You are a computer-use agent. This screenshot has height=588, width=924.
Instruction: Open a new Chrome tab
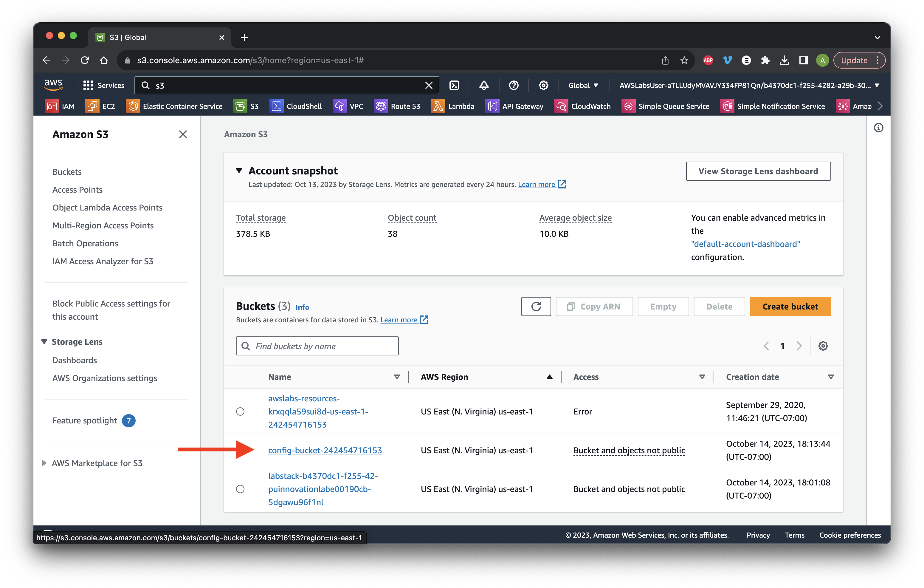click(244, 38)
